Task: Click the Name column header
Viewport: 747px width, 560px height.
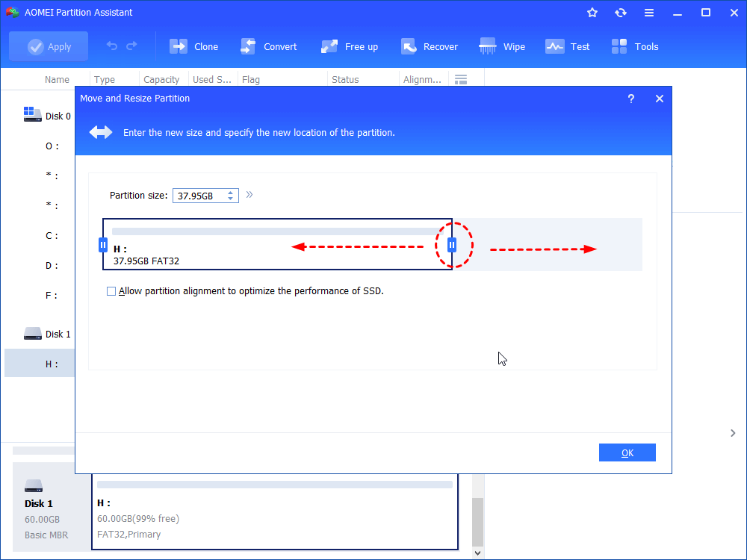Action: (57, 80)
